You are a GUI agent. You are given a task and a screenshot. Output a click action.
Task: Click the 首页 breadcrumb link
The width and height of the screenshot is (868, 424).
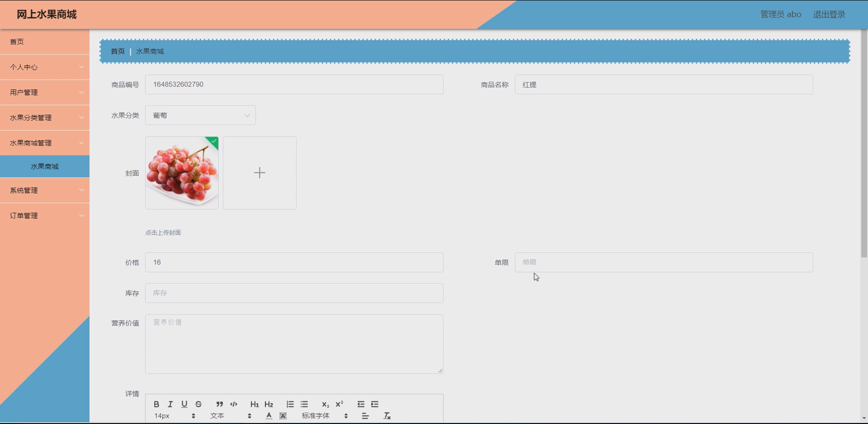(117, 51)
